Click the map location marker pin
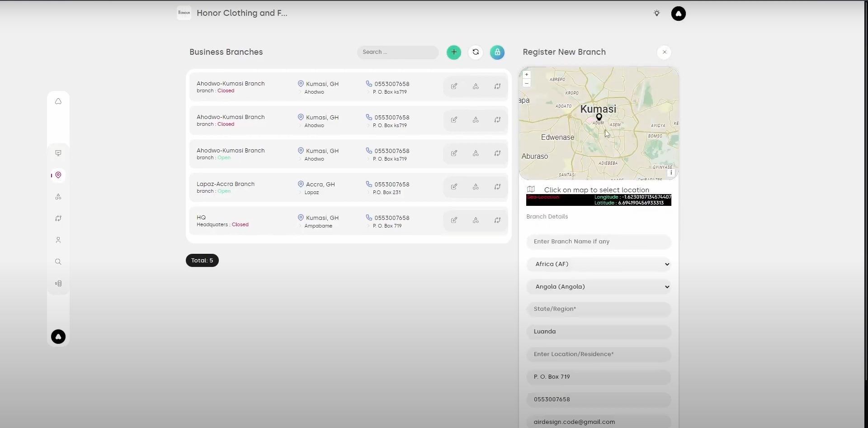 point(599,117)
